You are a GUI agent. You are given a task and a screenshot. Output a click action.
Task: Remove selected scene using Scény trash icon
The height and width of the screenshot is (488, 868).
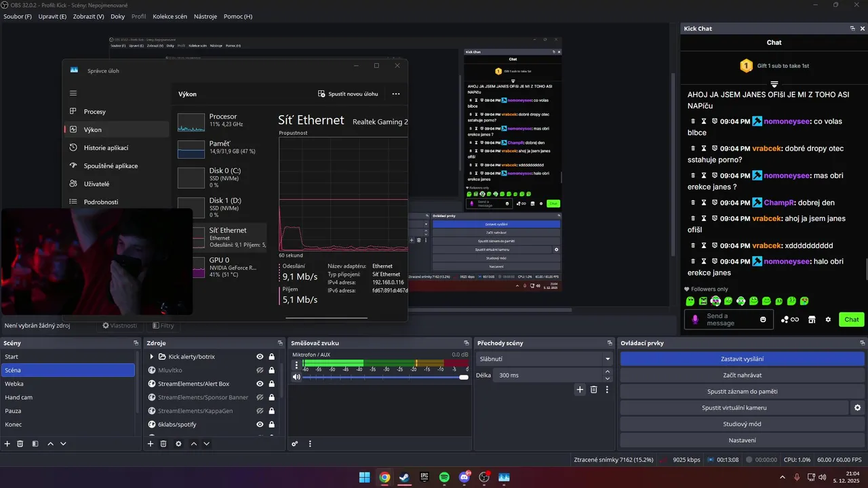click(x=20, y=443)
